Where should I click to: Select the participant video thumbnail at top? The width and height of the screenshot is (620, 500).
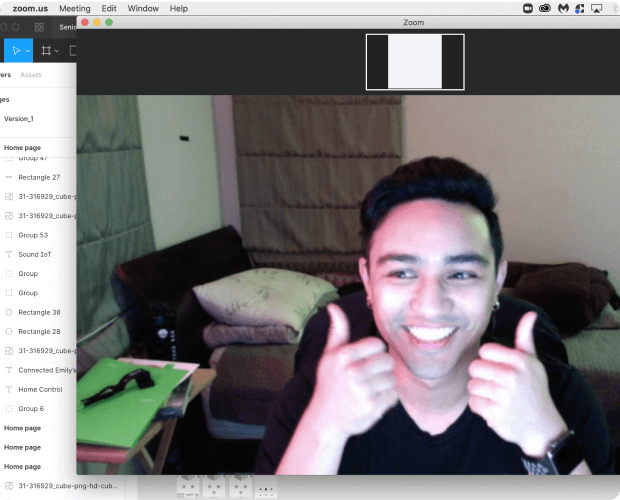click(x=415, y=62)
